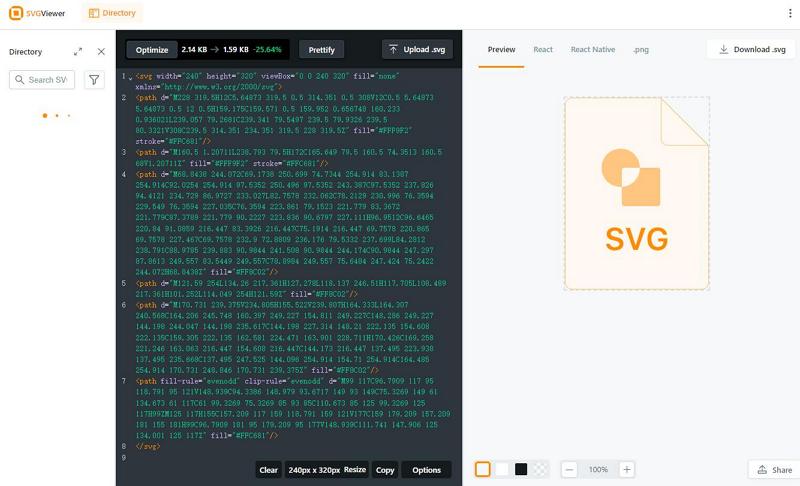Copy the SVG code
800x486 pixels.
385,470
